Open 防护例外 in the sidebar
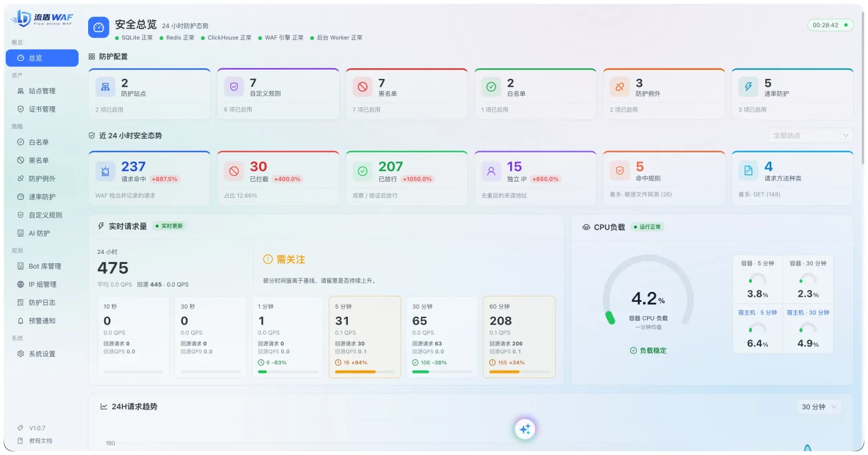The image size is (868, 455). tap(42, 178)
